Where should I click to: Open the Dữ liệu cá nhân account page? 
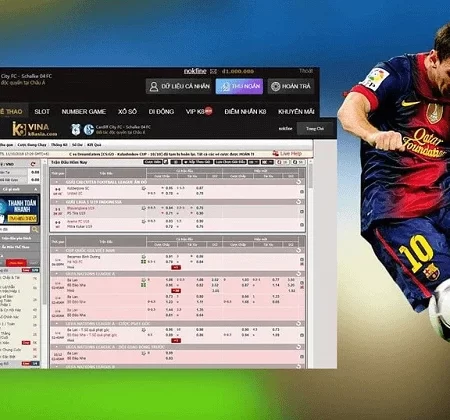pyautogui.click(x=179, y=86)
